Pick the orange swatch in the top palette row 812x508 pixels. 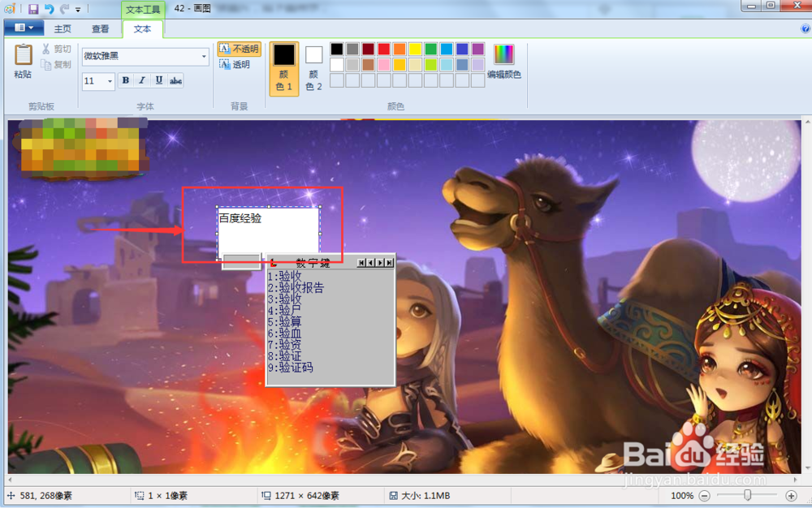click(x=400, y=50)
